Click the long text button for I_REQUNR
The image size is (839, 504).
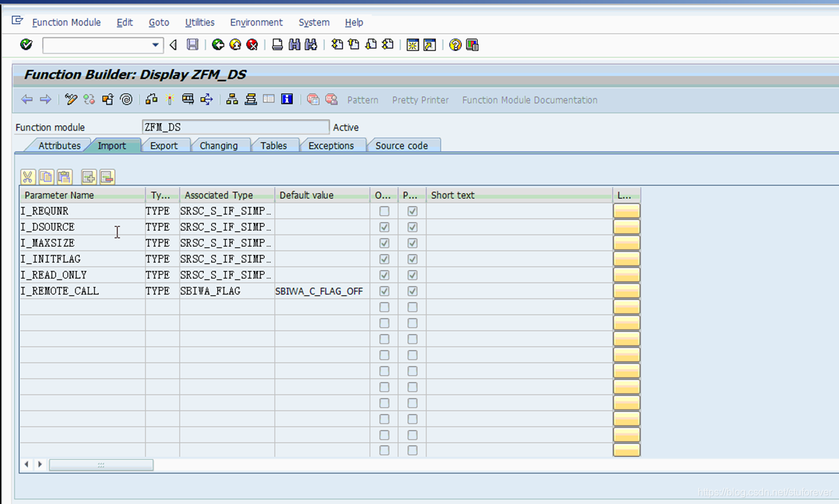click(x=626, y=211)
